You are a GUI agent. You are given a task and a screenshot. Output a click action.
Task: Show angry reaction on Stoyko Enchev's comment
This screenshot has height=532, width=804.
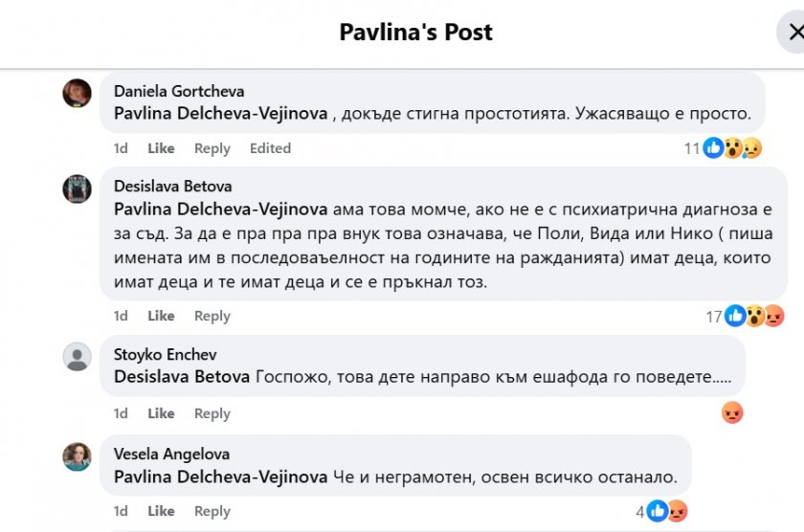click(x=732, y=413)
